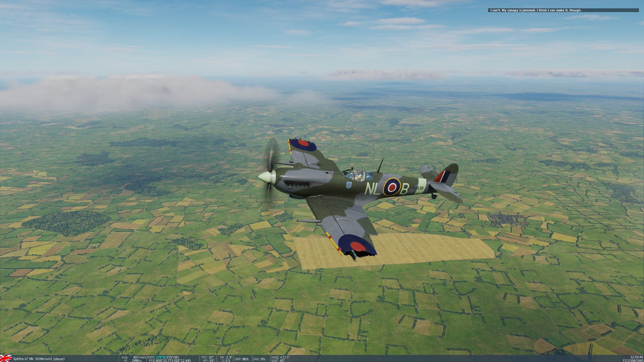This screenshot has width=644, height=362.
Task: Click the bank readout 'КР: -19°'
Action: click(209, 360)
